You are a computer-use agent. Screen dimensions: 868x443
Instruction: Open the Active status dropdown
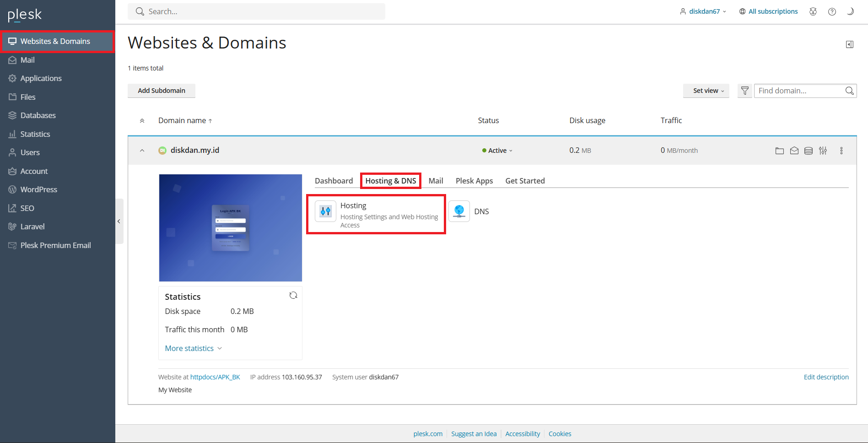(x=497, y=151)
